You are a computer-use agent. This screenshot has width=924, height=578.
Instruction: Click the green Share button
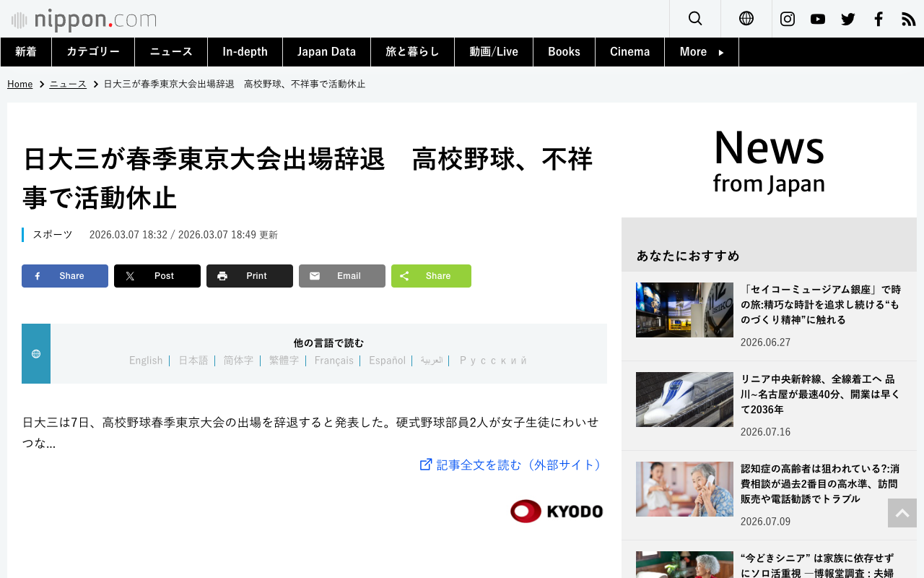[x=431, y=276]
